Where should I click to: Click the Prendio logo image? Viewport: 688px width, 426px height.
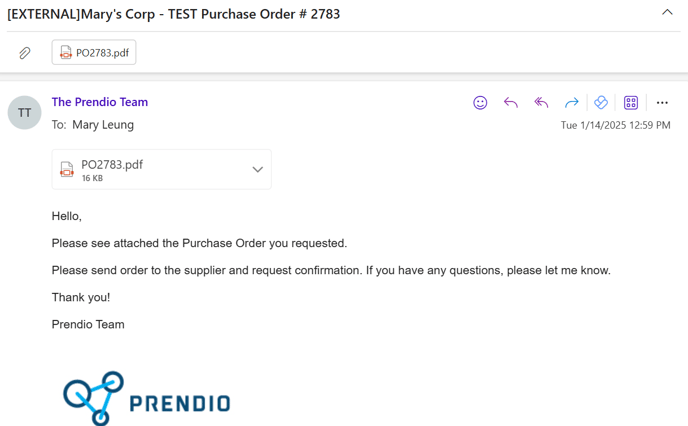[147, 398]
